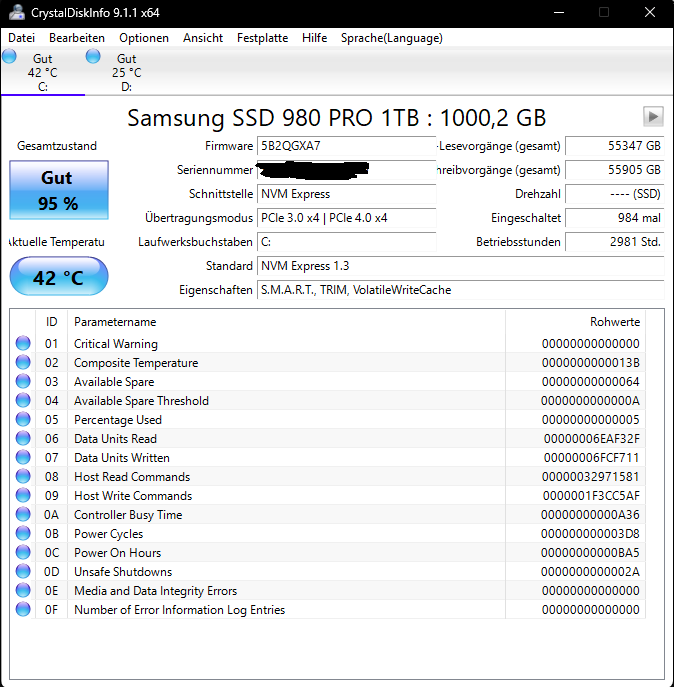The height and width of the screenshot is (687, 674).
Task: Click the Schreibvorgänge value 55905 GB
Action: 615,170
